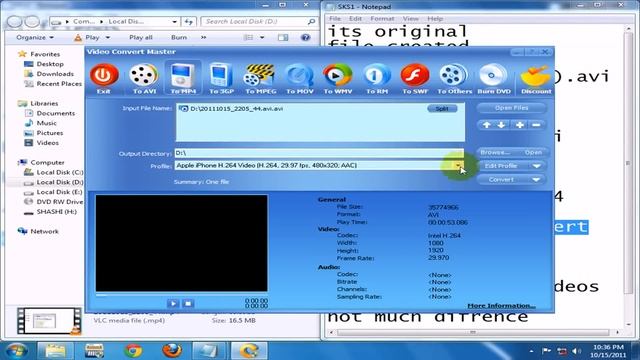
Task: Open the Notepad Edit menu
Action: 356,19
